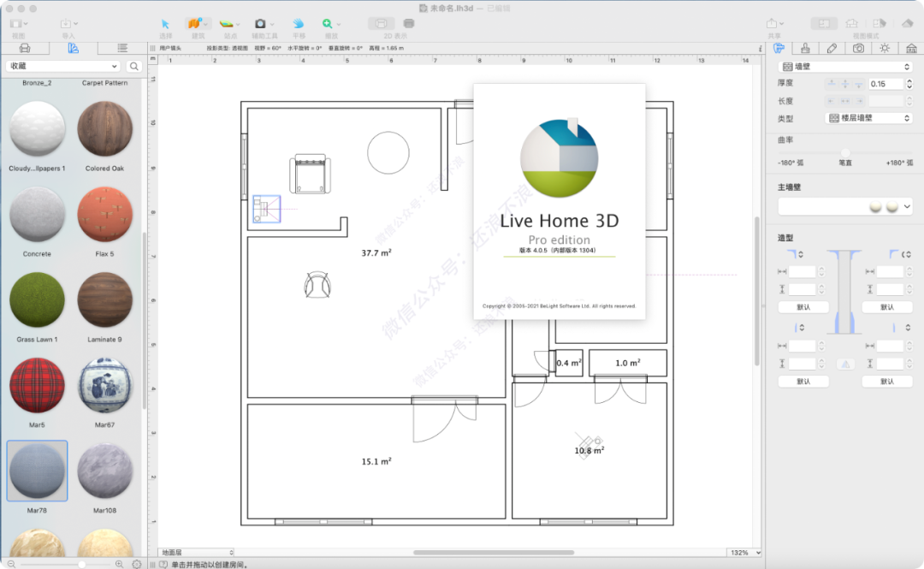Select the arrow selection tool (选择)
This screenshot has width=924, height=569.
pos(165,24)
